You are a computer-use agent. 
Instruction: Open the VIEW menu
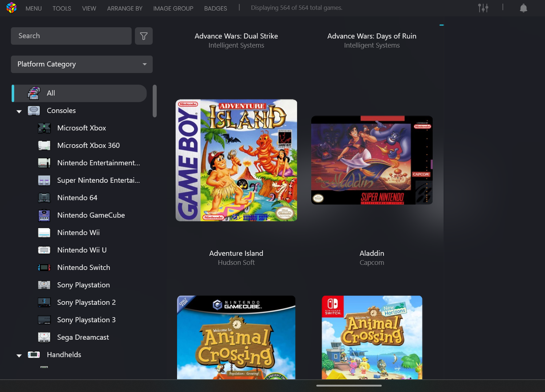89,8
